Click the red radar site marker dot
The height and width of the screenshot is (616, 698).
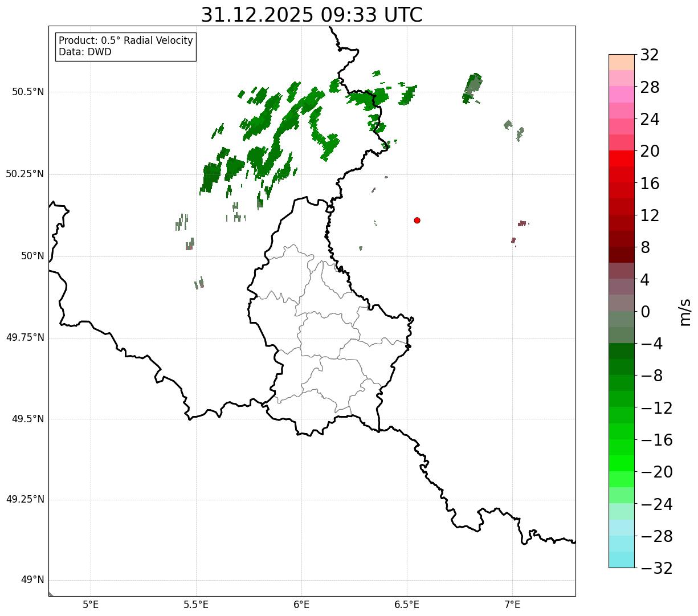417,220
